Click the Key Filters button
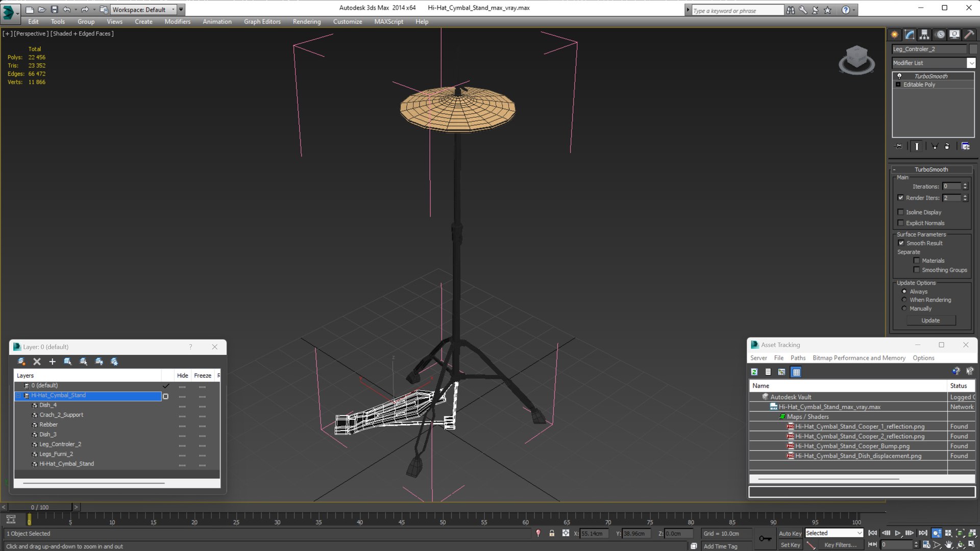This screenshot has width=980, height=551. point(840,545)
